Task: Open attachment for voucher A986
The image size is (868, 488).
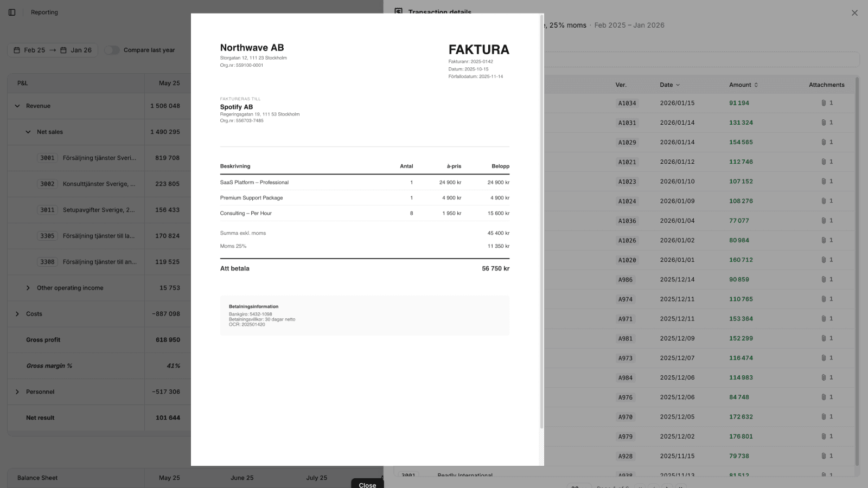Action: pyautogui.click(x=827, y=279)
